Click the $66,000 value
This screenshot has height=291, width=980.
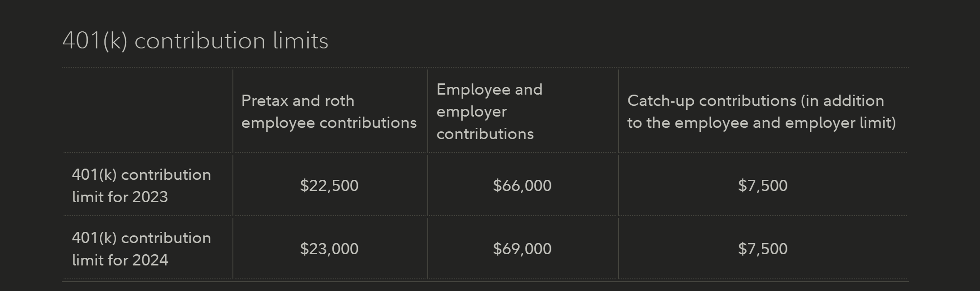522,186
